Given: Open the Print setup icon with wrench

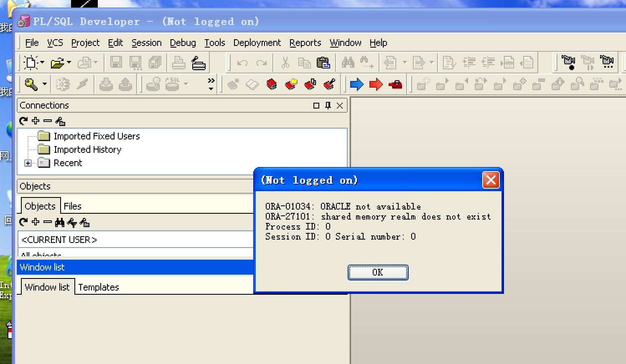Looking at the screenshot, I should pos(198,63).
